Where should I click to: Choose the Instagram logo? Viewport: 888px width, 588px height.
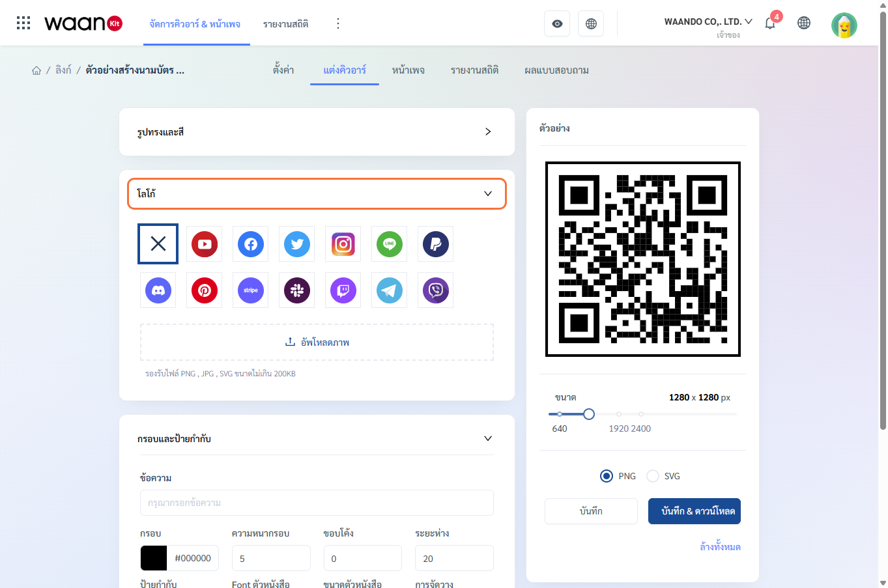[x=343, y=244]
